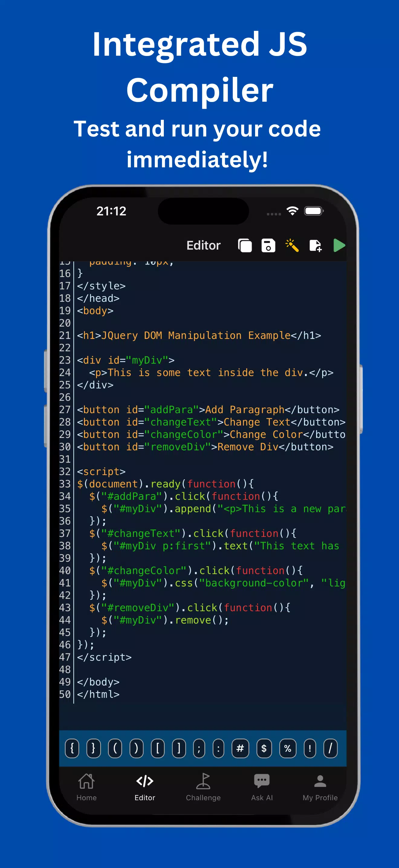Save the file with the floppy disk icon
The height and width of the screenshot is (868, 399).
(x=268, y=245)
